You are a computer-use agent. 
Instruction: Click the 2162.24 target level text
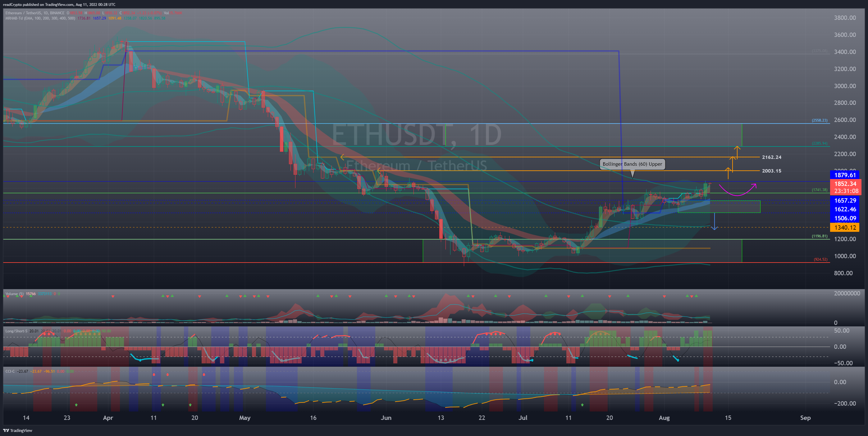(772, 157)
